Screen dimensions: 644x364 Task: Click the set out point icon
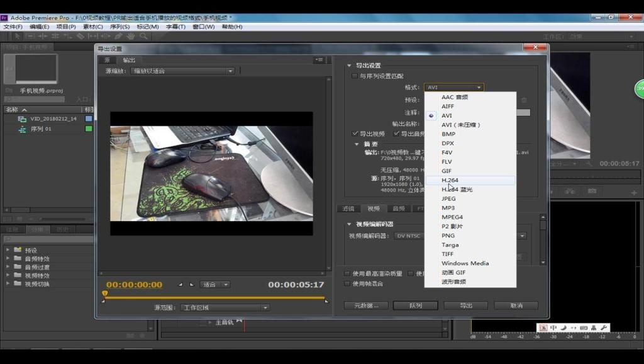[x=192, y=285]
